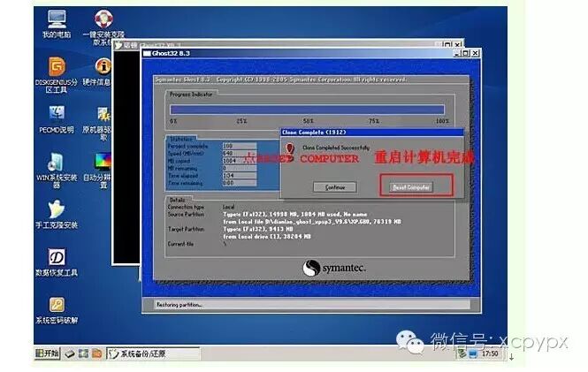Launch the 系统密码破解 key icon

tap(57, 309)
